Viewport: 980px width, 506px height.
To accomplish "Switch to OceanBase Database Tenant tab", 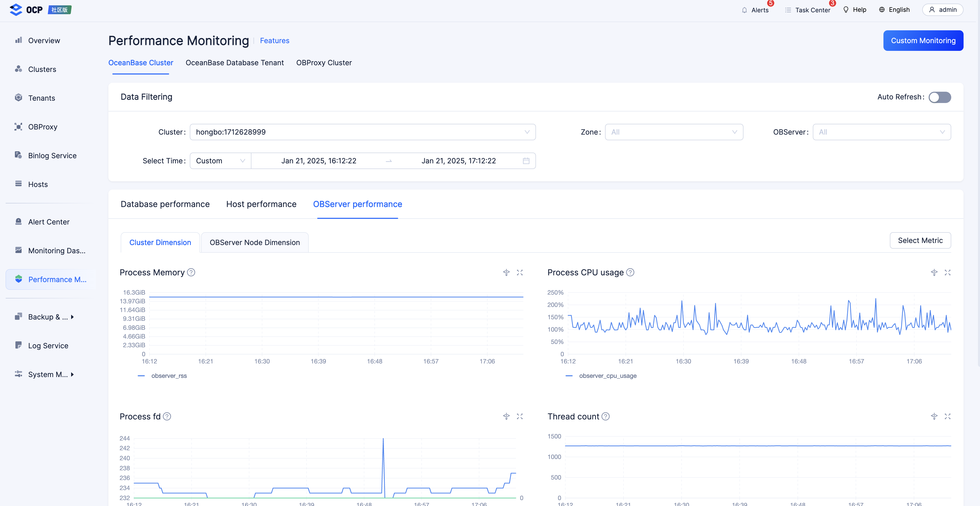I will (x=235, y=63).
